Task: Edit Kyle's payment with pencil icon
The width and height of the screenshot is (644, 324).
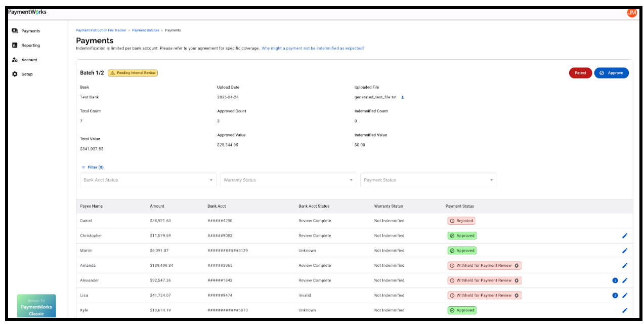Action: (625, 310)
